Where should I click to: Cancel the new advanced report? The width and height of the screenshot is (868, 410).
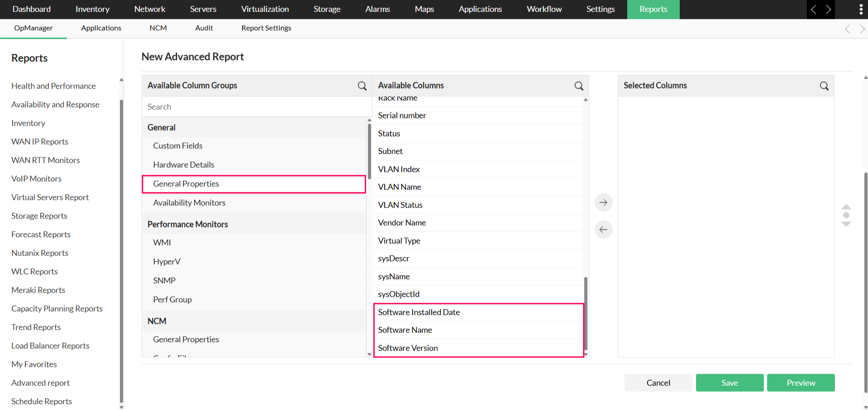click(658, 383)
